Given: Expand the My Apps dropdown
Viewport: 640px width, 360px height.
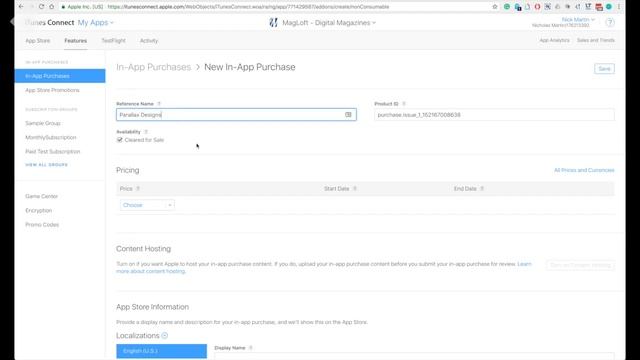Looking at the screenshot, I should coord(96,22).
